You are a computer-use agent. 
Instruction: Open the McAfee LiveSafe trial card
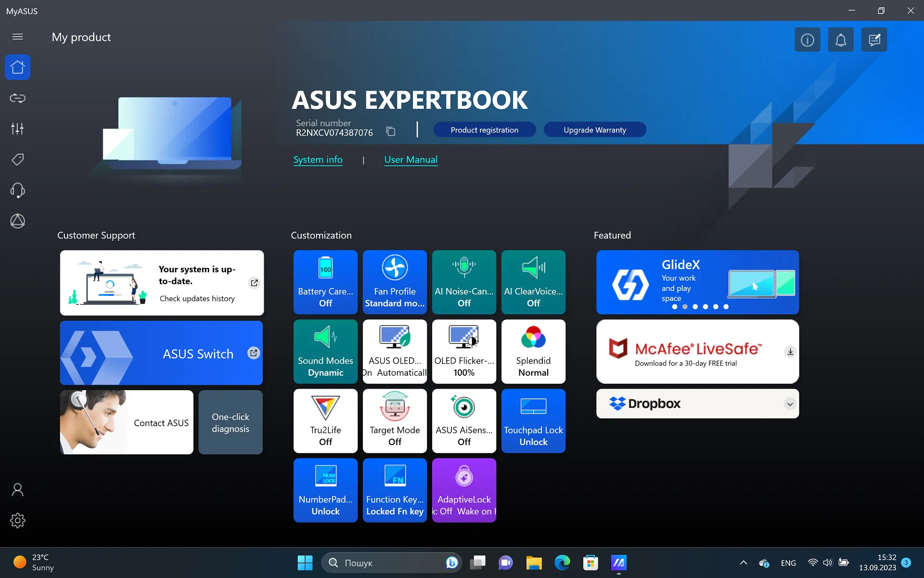tap(697, 352)
